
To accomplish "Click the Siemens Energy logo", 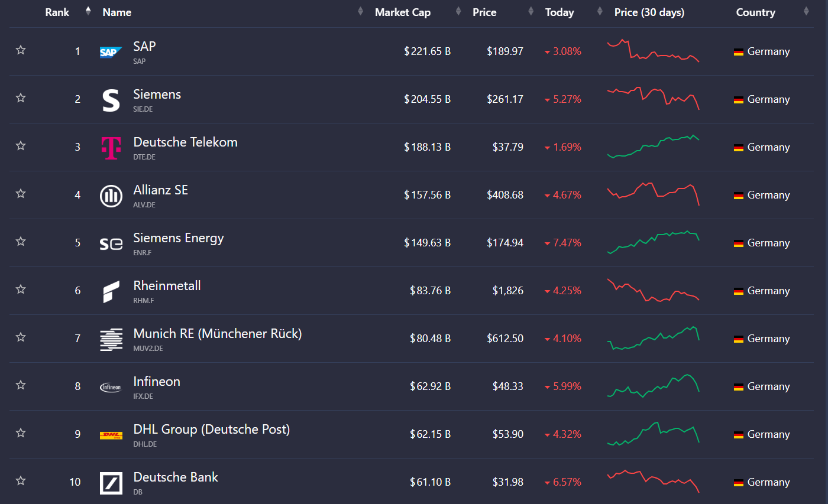I will coord(111,243).
